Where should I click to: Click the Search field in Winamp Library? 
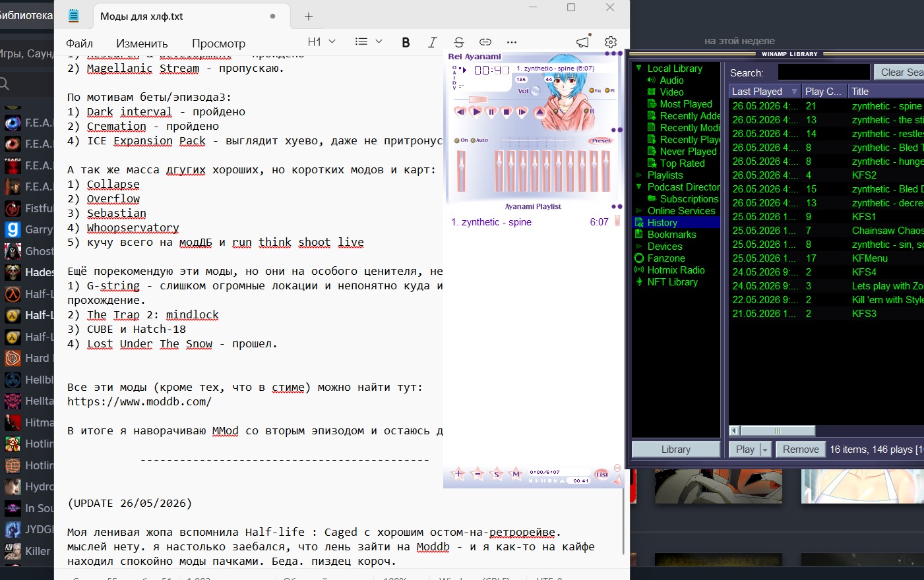click(x=824, y=72)
